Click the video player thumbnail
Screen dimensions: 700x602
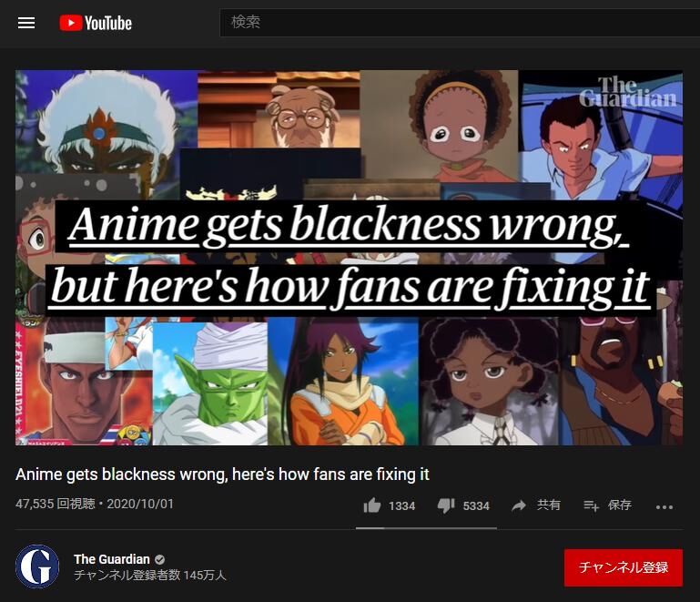350,257
